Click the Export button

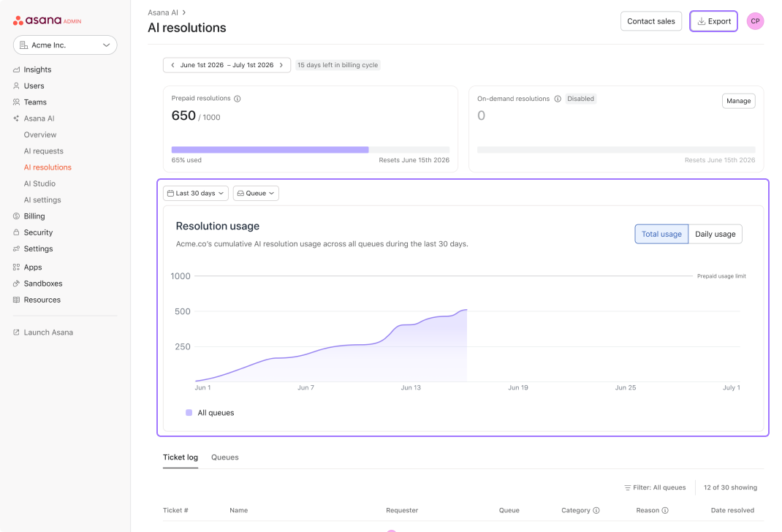(714, 21)
